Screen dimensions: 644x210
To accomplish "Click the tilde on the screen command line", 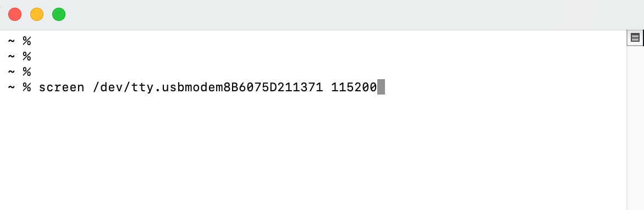I will [x=12, y=87].
